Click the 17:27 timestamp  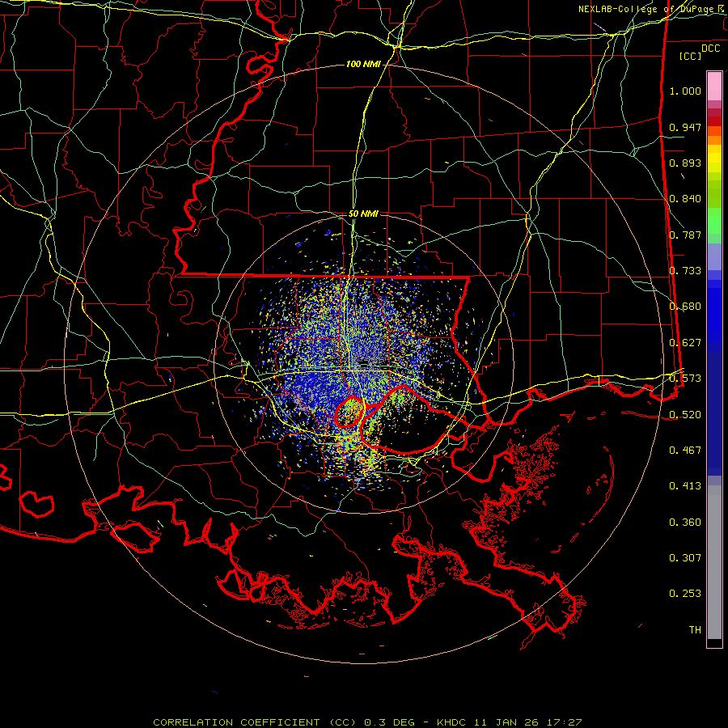click(564, 722)
